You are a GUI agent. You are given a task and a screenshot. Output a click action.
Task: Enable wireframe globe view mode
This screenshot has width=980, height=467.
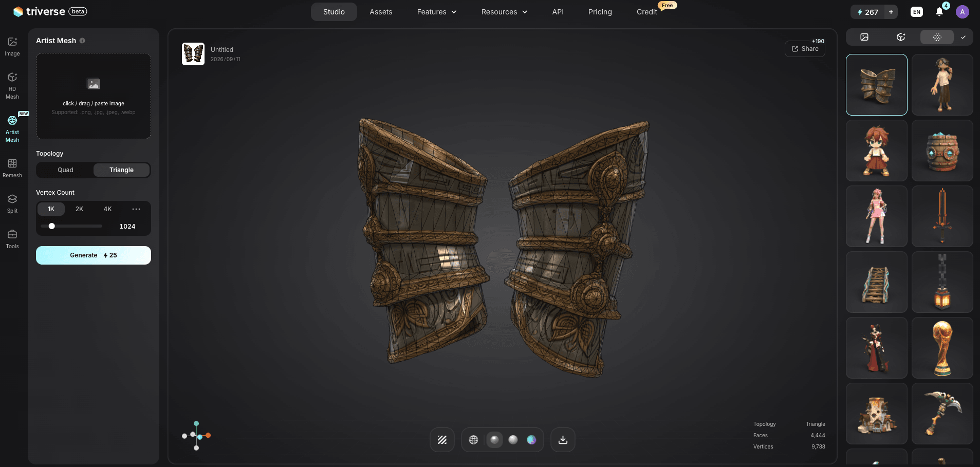tap(473, 440)
